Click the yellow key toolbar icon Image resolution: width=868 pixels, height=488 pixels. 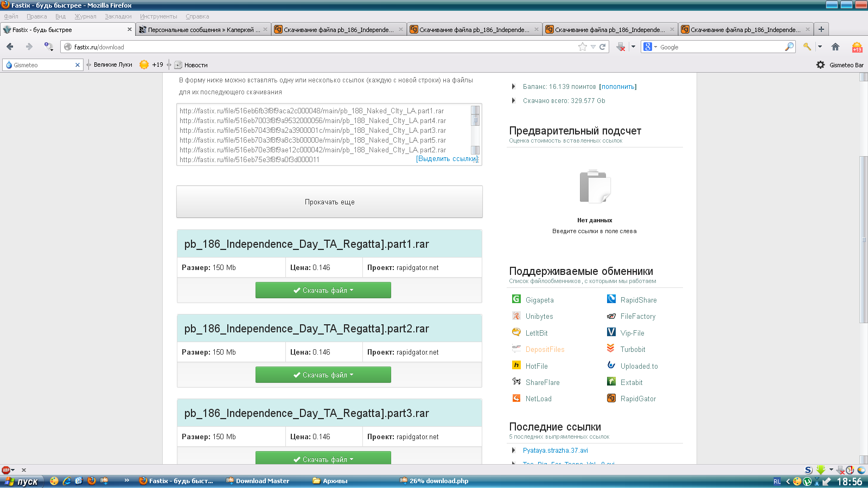point(807,47)
